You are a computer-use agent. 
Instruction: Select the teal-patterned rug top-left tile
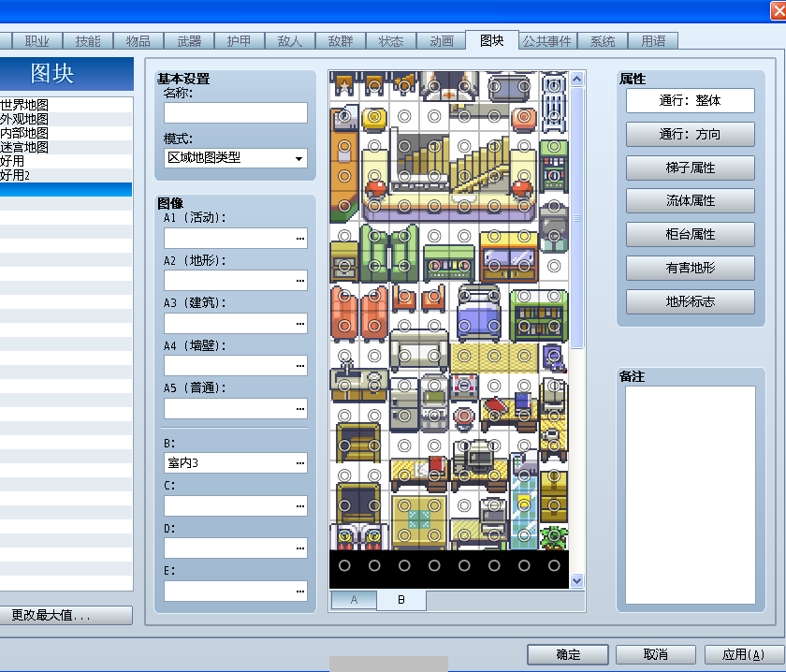[x=404, y=505]
